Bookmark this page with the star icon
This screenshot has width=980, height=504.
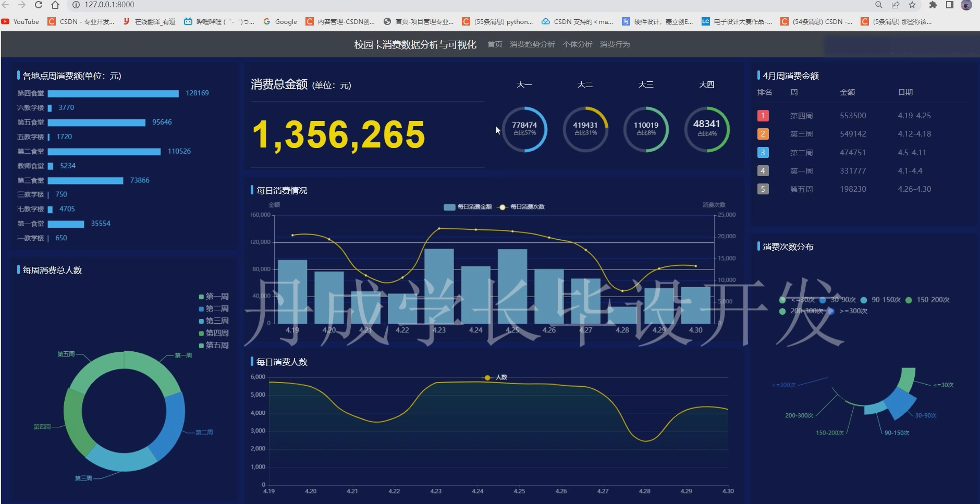point(912,5)
